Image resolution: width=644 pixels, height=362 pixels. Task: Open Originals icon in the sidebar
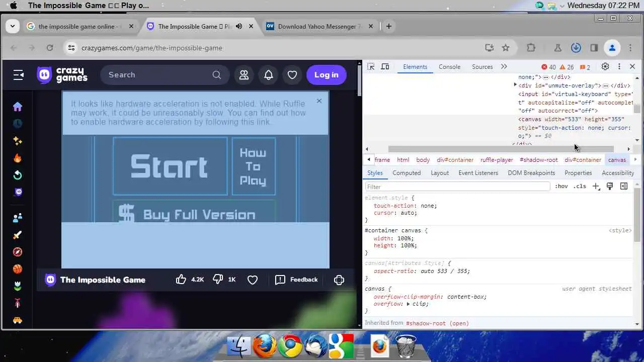[18, 192]
